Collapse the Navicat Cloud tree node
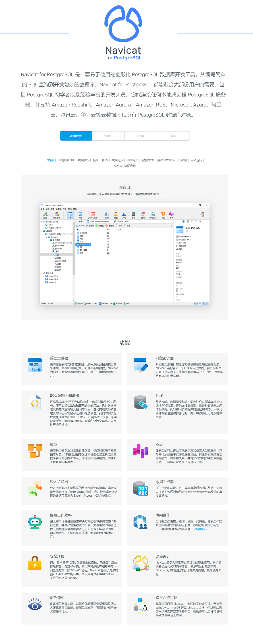The width and height of the screenshot is (253, 644). coord(42,222)
